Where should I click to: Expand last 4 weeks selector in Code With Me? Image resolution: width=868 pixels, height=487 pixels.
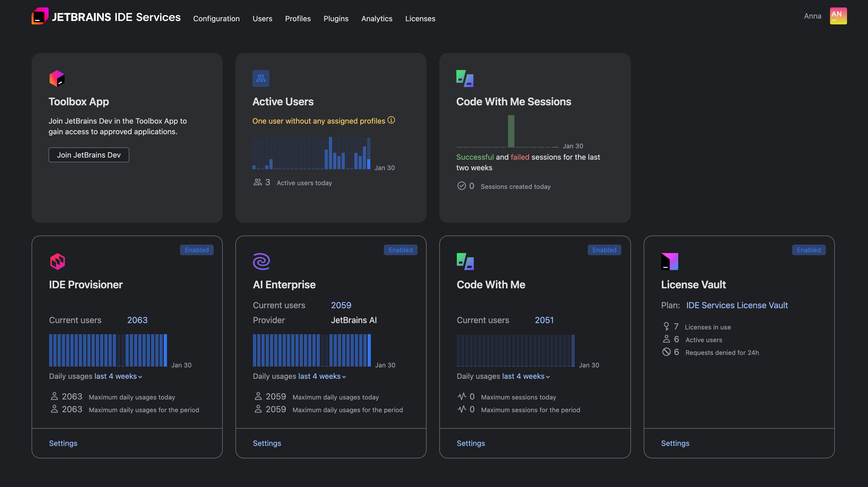click(525, 376)
